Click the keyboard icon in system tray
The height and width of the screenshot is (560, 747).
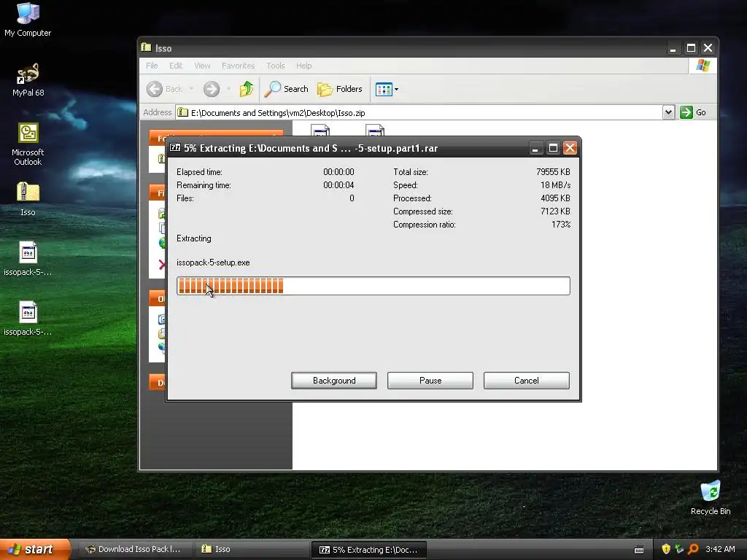click(x=639, y=550)
